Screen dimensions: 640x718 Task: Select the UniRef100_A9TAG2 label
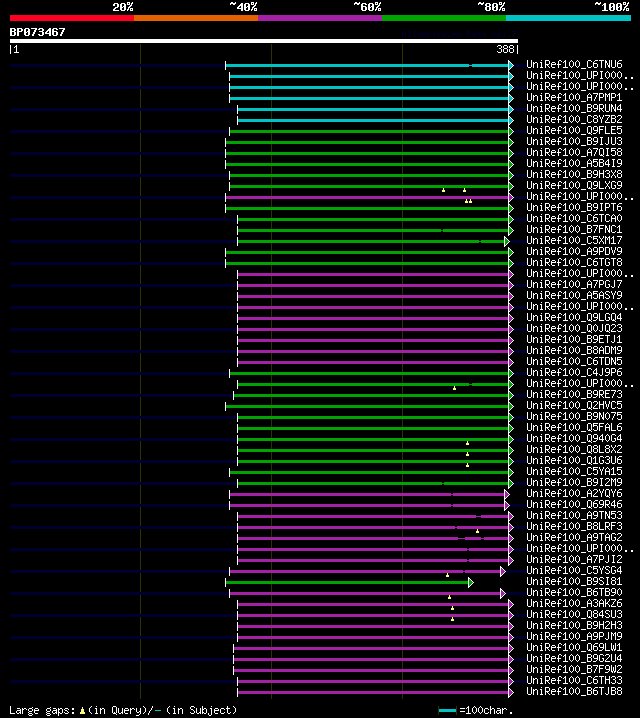tap(574, 537)
